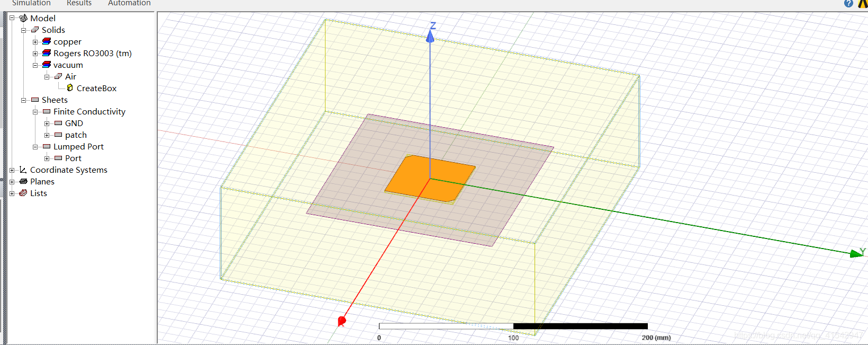This screenshot has width=868, height=345.
Task: Select the patch sheet in tree
Action: point(76,135)
